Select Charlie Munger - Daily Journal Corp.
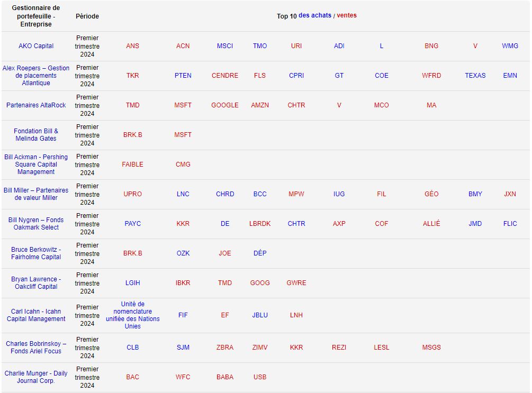 coord(36,377)
